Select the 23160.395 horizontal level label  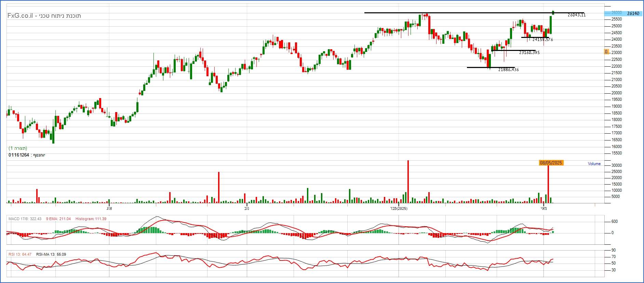pyautogui.click(x=529, y=53)
